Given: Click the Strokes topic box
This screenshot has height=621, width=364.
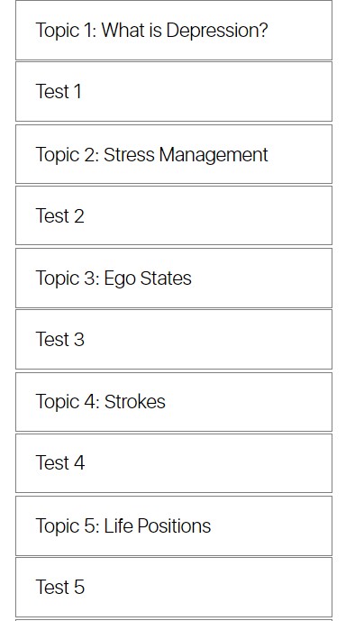Looking at the screenshot, I should point(174,402).
